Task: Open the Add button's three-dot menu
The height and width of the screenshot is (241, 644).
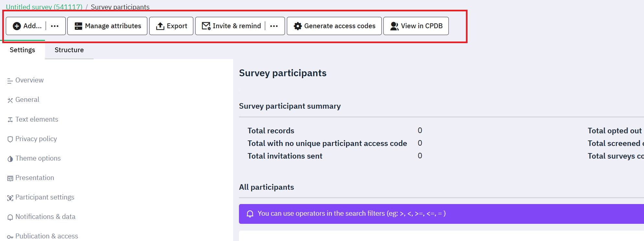Action: (55, 26)
